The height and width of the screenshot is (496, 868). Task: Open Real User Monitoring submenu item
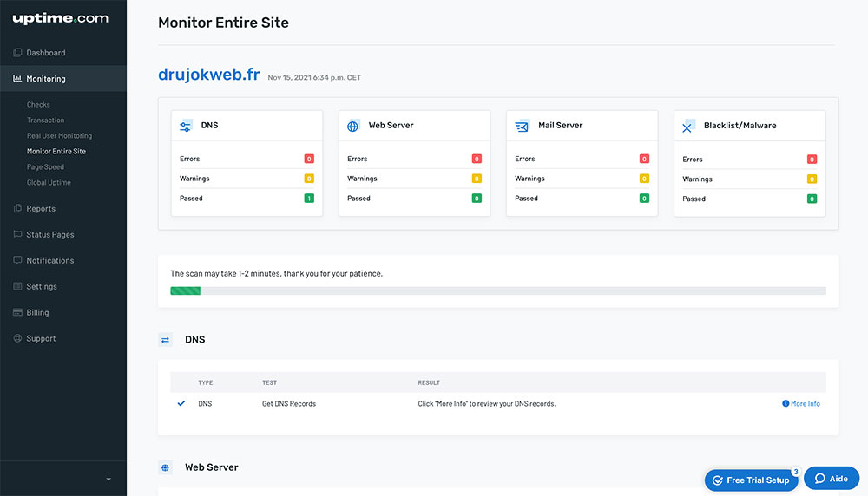pyautogui.click(x=59, y=135)
